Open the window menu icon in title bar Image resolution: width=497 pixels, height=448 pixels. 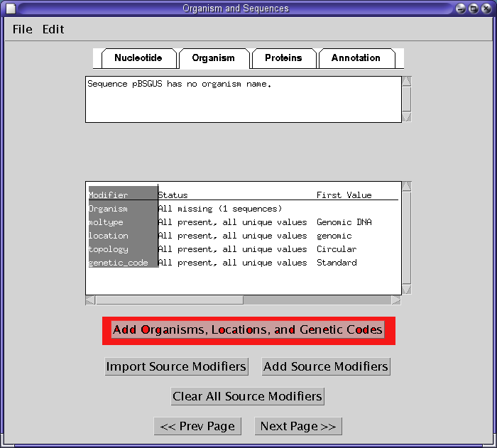pos(11,9)
